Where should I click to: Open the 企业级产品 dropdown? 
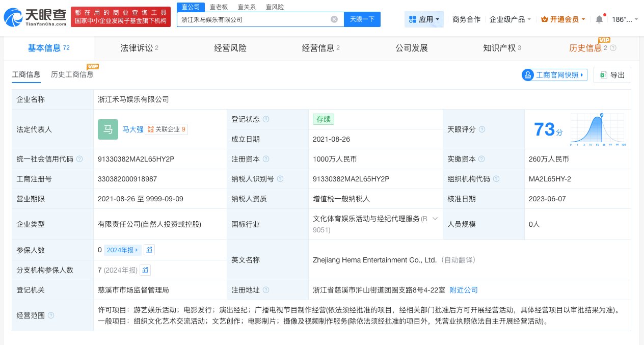pyautogui.click(x=509, y=19)
